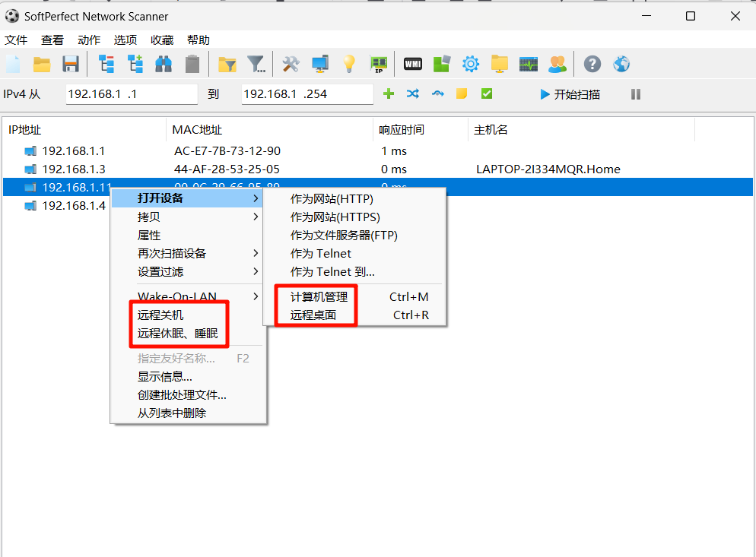
Task: Expand Wake-On-LAN submenu
Action: tap(188, 296)
